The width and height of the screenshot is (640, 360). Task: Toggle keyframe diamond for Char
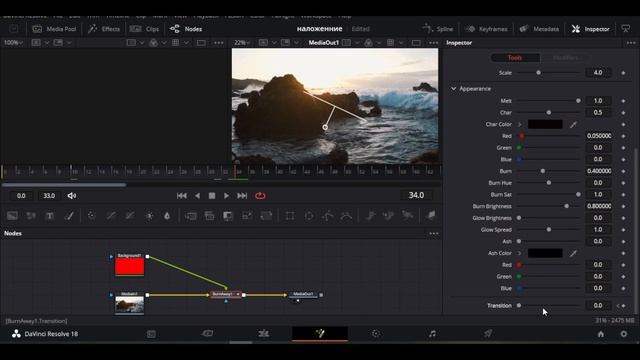623,113
